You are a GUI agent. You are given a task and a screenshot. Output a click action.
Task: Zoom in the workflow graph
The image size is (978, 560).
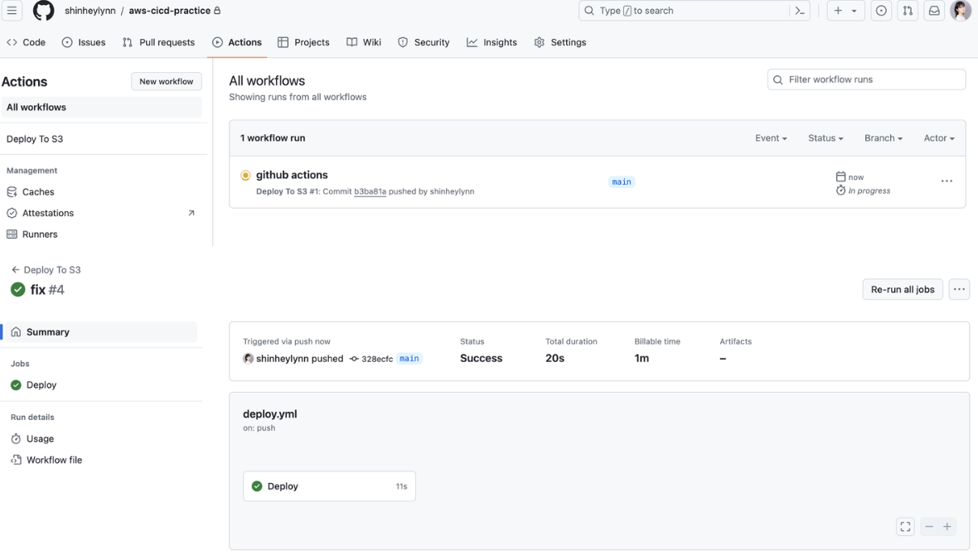click(x=947, y=527)
